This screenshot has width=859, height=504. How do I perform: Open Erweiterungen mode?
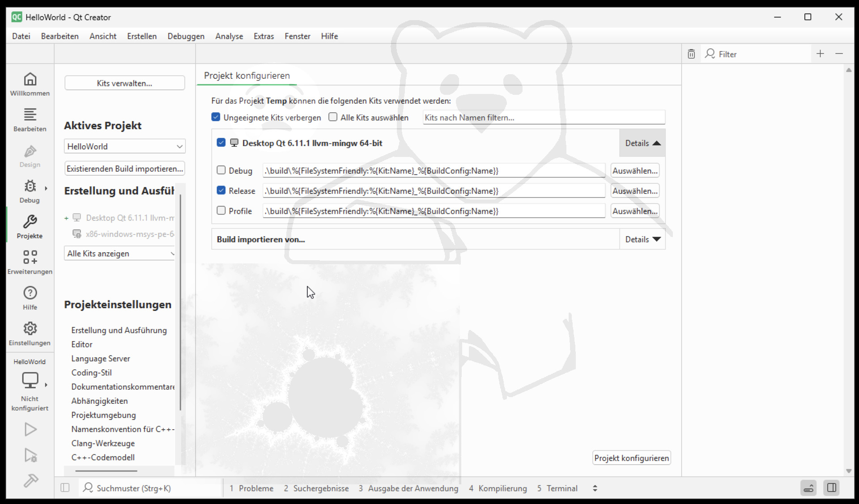point(30,263)
